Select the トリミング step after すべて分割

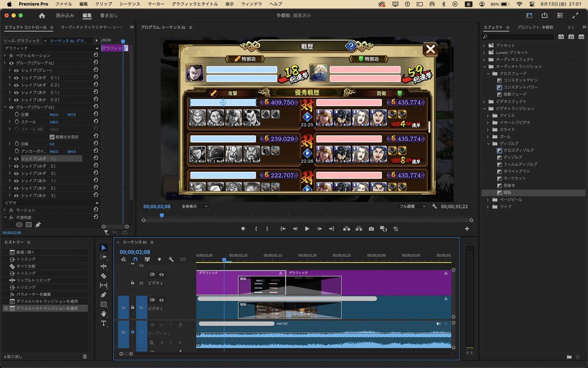point(26,273)
